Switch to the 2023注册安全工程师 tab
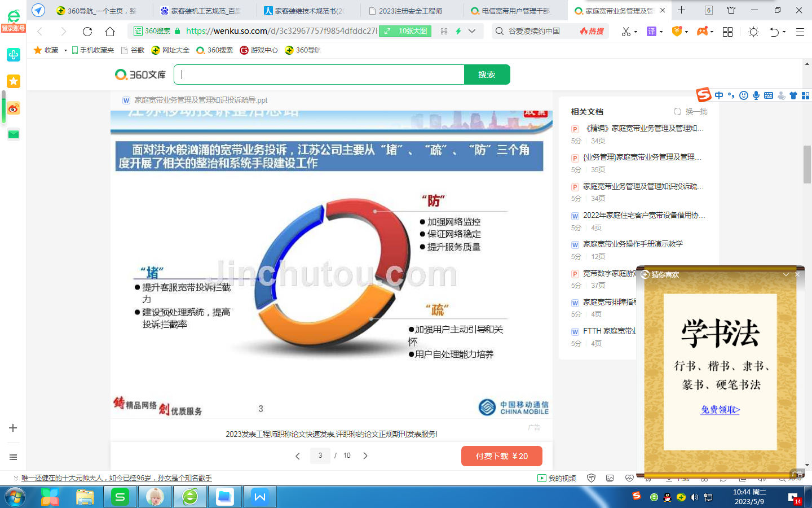The width and height of the screenshot is (812, 508). pos(408,11)
